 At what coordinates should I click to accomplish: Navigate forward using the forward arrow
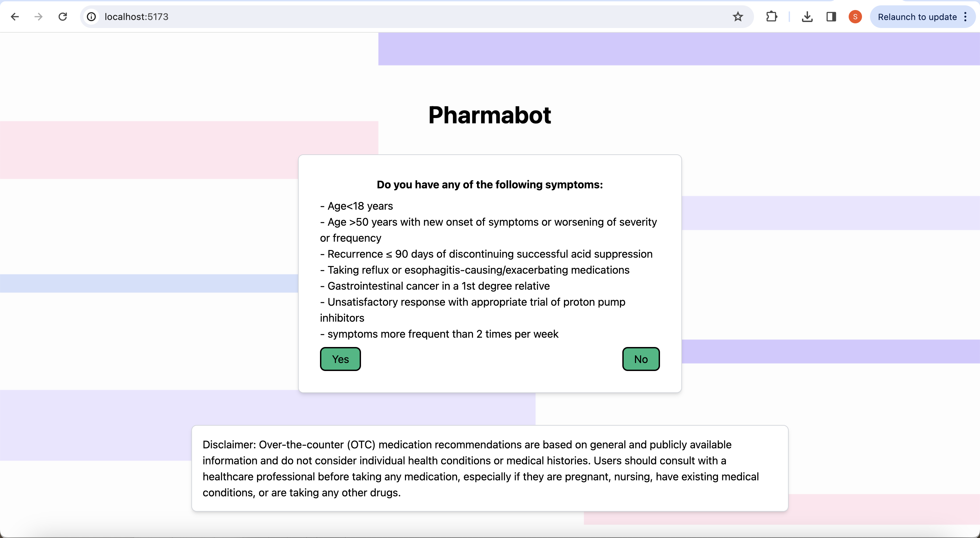(x=38, y=17)
